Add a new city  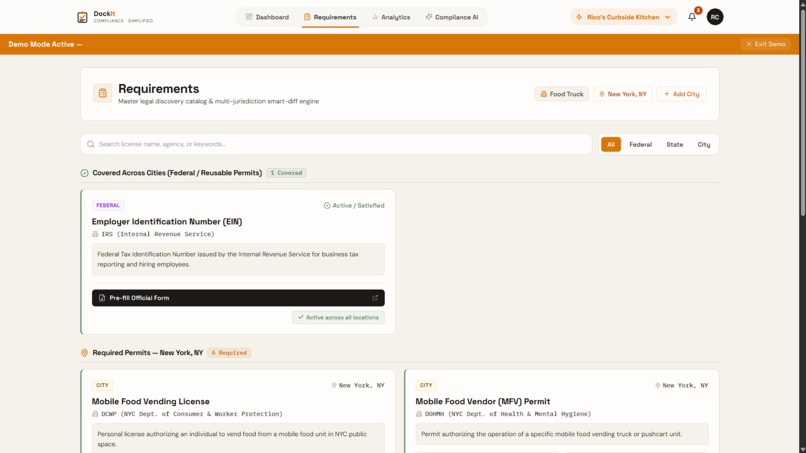[x=681, y=94]
